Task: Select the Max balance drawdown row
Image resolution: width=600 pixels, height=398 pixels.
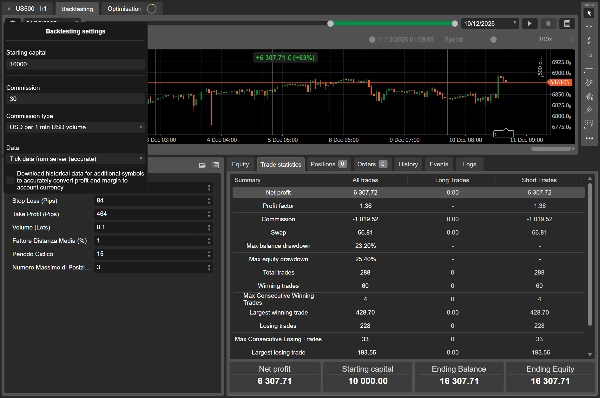Action: (409, 246)
